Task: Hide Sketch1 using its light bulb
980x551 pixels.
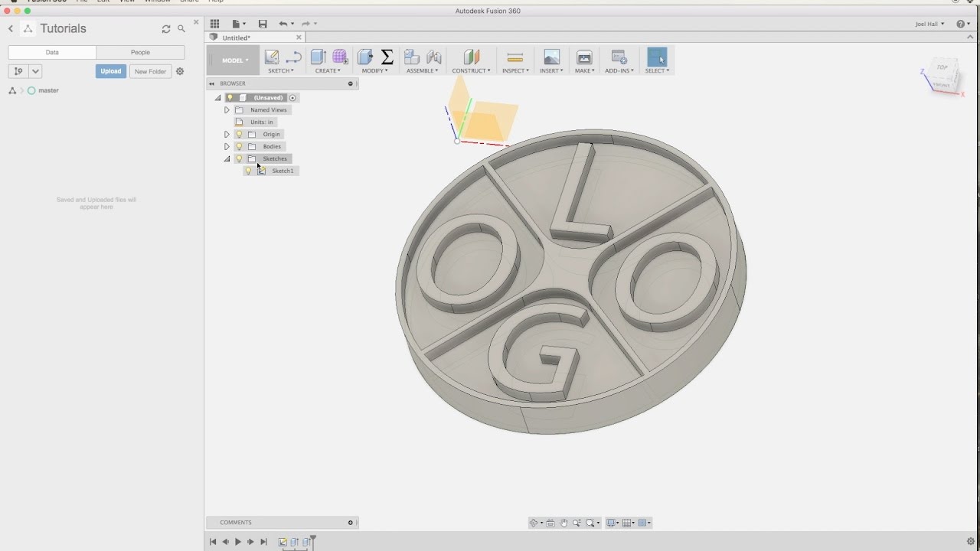Action: tap(248, 171)
